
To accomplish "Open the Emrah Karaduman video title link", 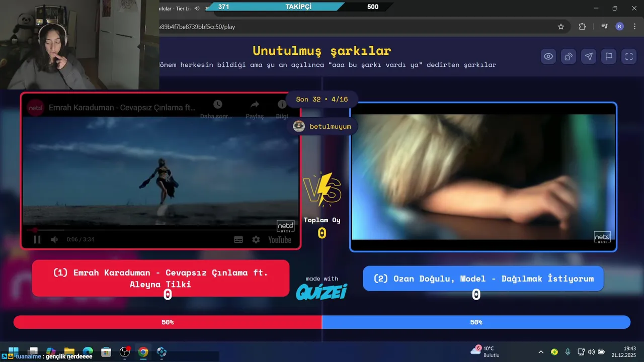I will tap(122, 108).
